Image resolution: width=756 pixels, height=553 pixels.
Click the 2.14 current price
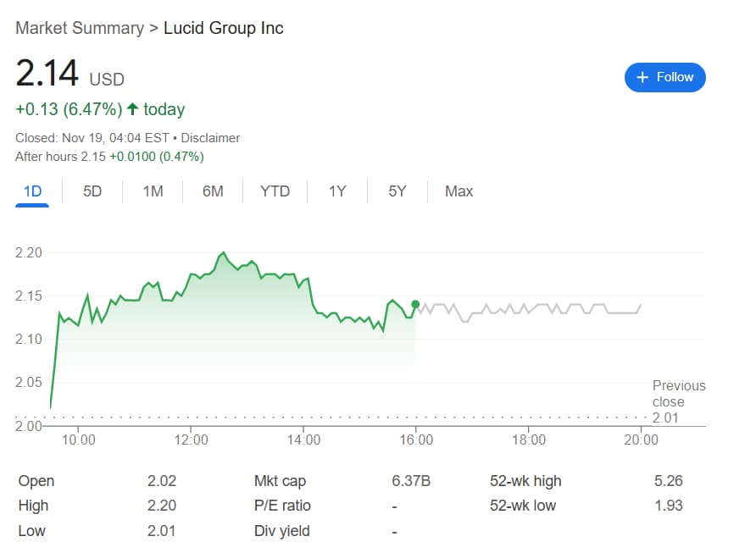pyautogui.click(x=47, y=73)
